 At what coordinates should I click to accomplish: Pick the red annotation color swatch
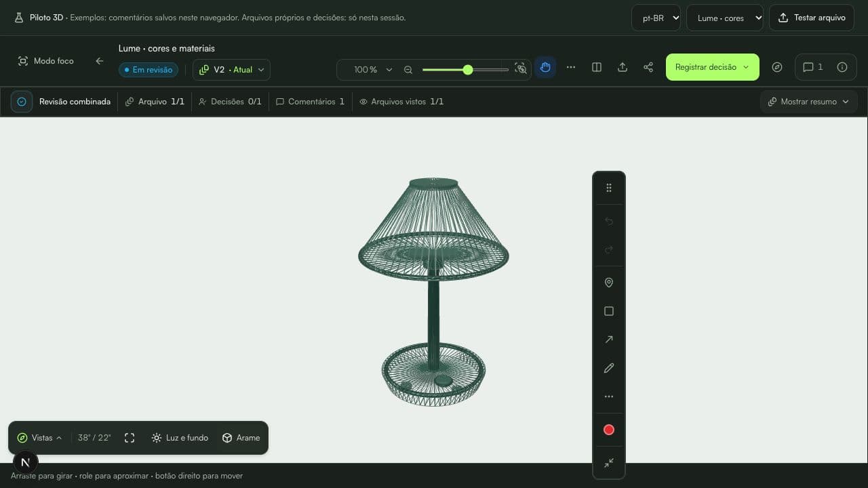point(609,430)
